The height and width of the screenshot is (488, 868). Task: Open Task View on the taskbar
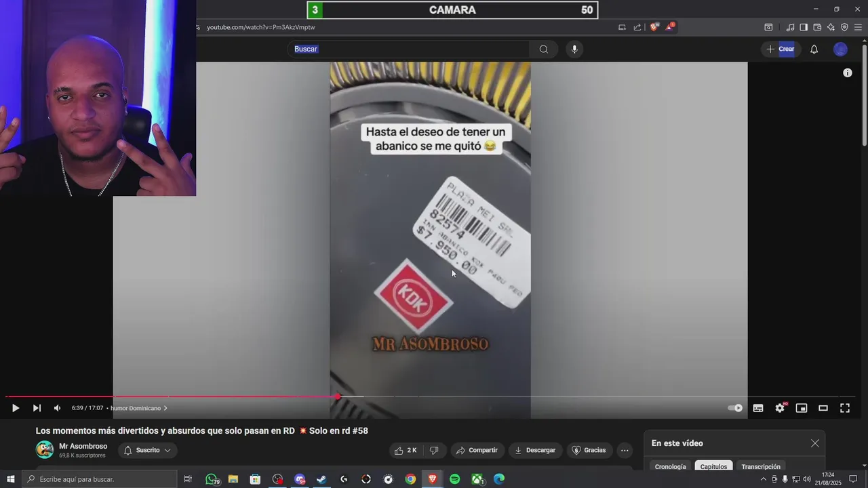(x=188, y=479)
